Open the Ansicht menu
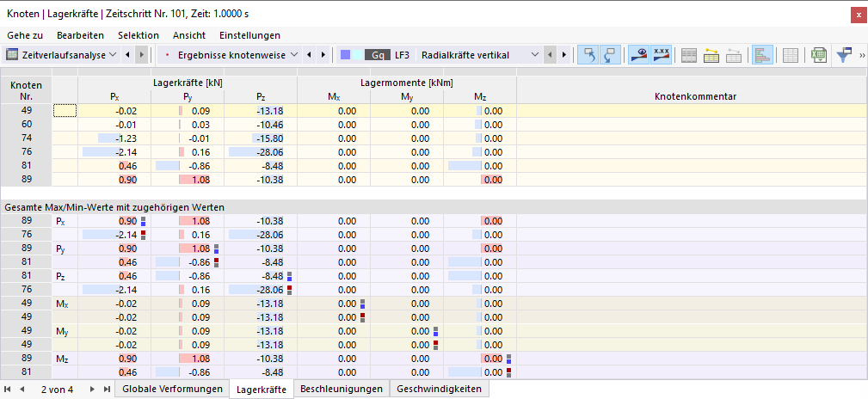 tap(189, 35)
